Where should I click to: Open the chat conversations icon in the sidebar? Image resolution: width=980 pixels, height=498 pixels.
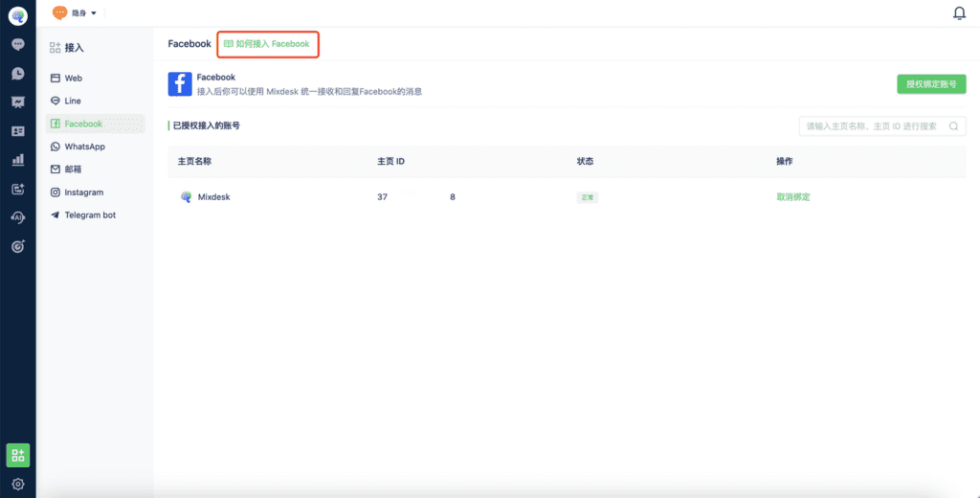(18, 44)
